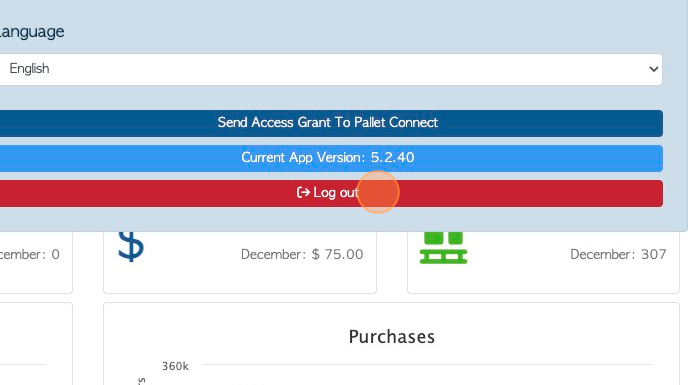Screen dimensions: 688x385
Task: Click the 5.2.40 version number text
Action: click(x=392, y=158)
